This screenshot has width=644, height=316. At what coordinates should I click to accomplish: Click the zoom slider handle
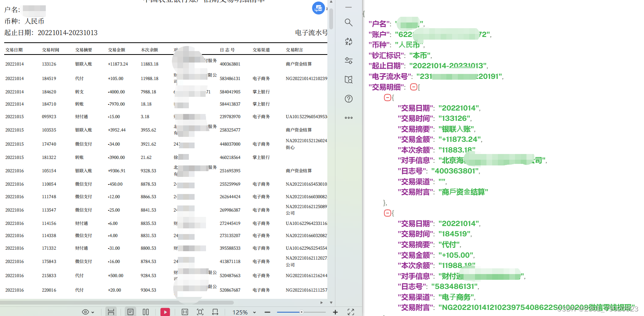coord(301,312)
